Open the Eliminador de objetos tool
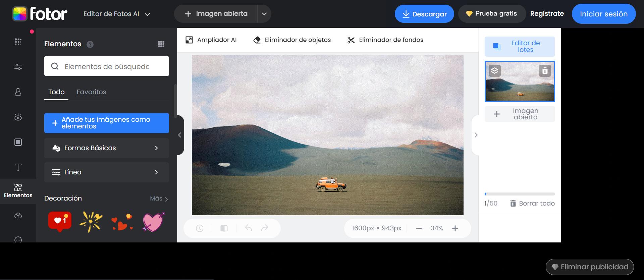This screenshot has height=280, width=644. coord(292,40)
